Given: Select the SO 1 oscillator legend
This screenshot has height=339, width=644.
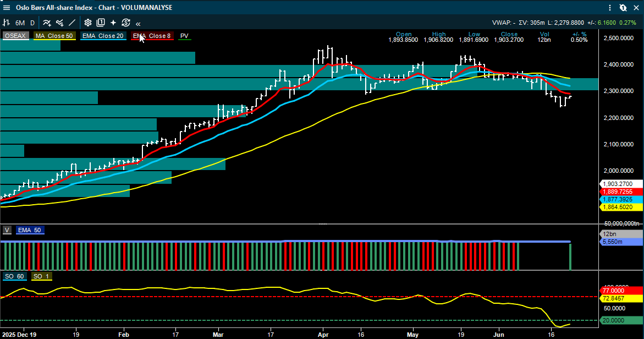Looking at the screenshot, I should [41, 276].
